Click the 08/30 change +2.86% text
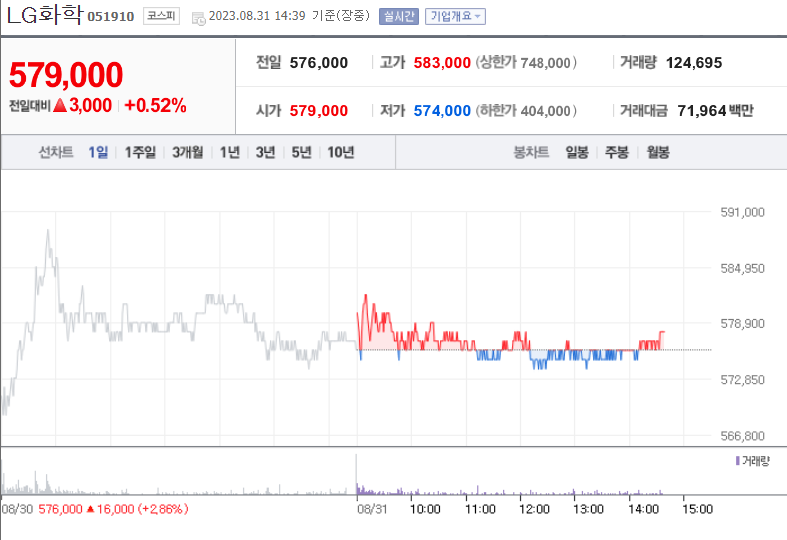The width and height of the screenshot is (787, 540). click(x=163, y=509)
